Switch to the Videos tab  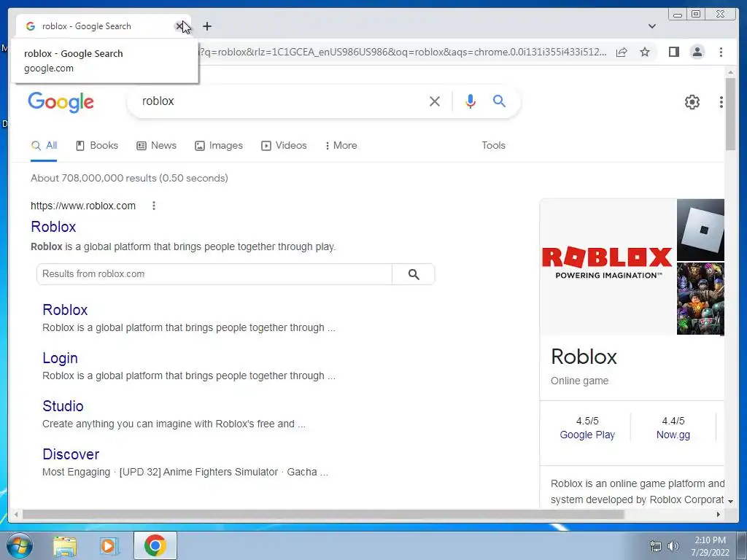pyautogui.click(x=284, y=146)
